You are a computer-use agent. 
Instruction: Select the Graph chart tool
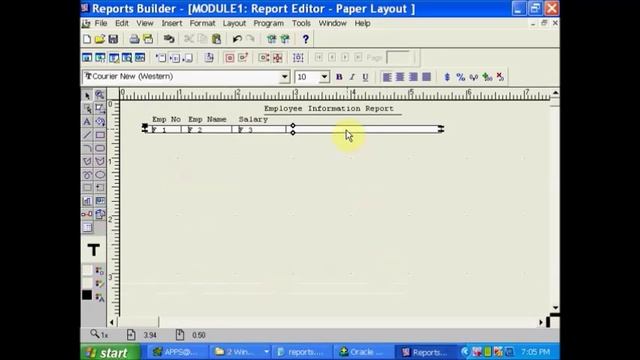click(x=87, y=201)
